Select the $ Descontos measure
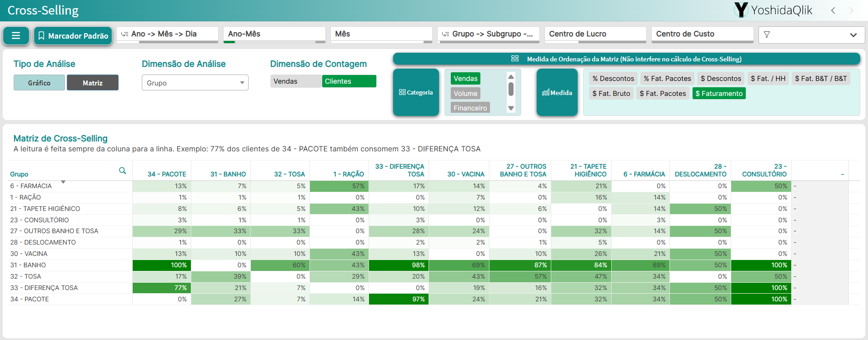The width and height of the screenshot is (868, 340). [x=721, y=79]
